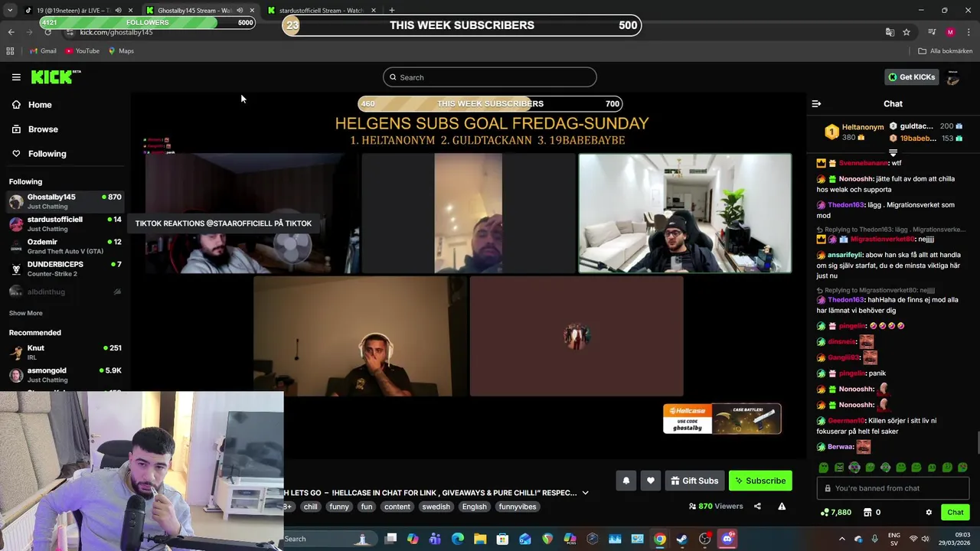Collapse the chat panel icon

pos(816,103)
